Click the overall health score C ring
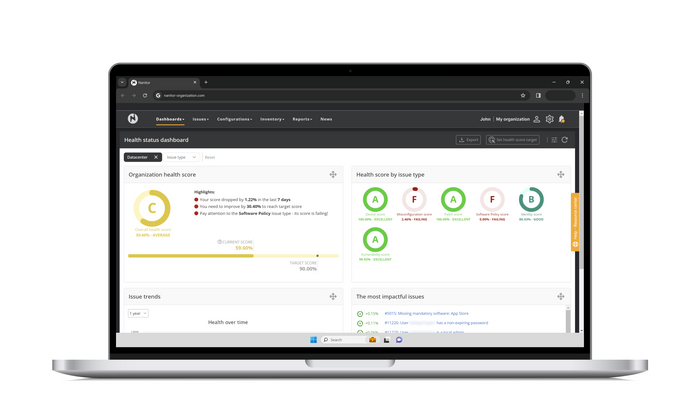Screen dimensions: 700x420 coord(152,208)
